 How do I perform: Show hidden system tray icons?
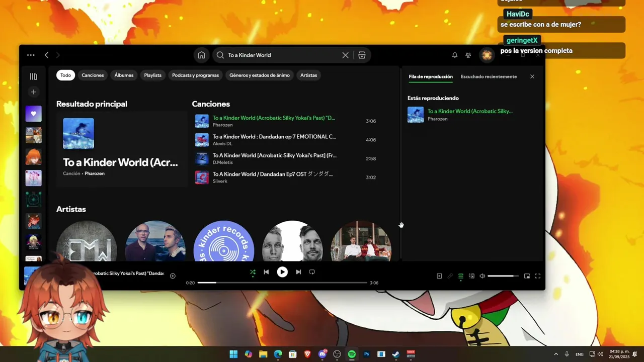point(556,354)
